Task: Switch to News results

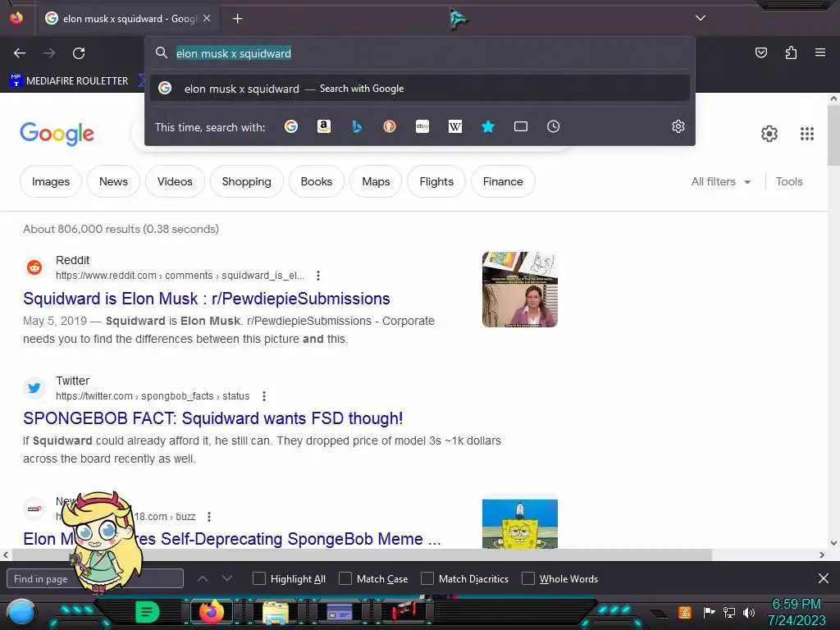Action: pos(113,181)
